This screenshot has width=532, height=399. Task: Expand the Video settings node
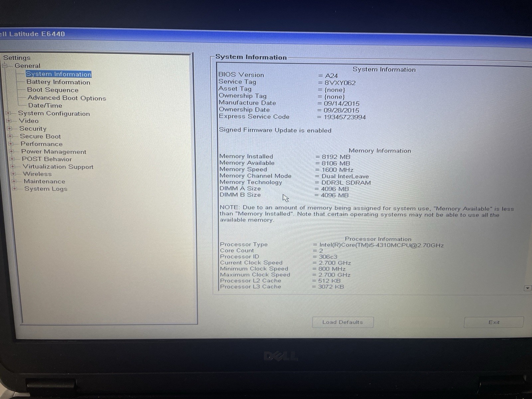pyautogui.click(x=9, y=121)
